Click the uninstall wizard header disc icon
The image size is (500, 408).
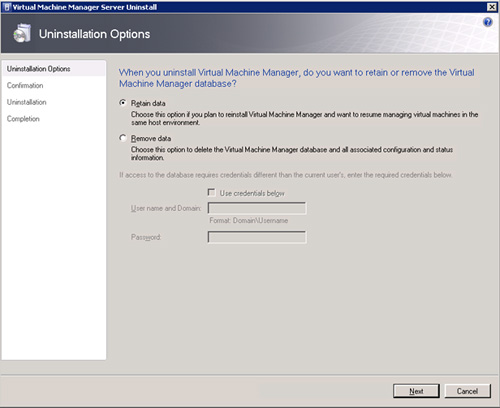[x=22, y=33]
